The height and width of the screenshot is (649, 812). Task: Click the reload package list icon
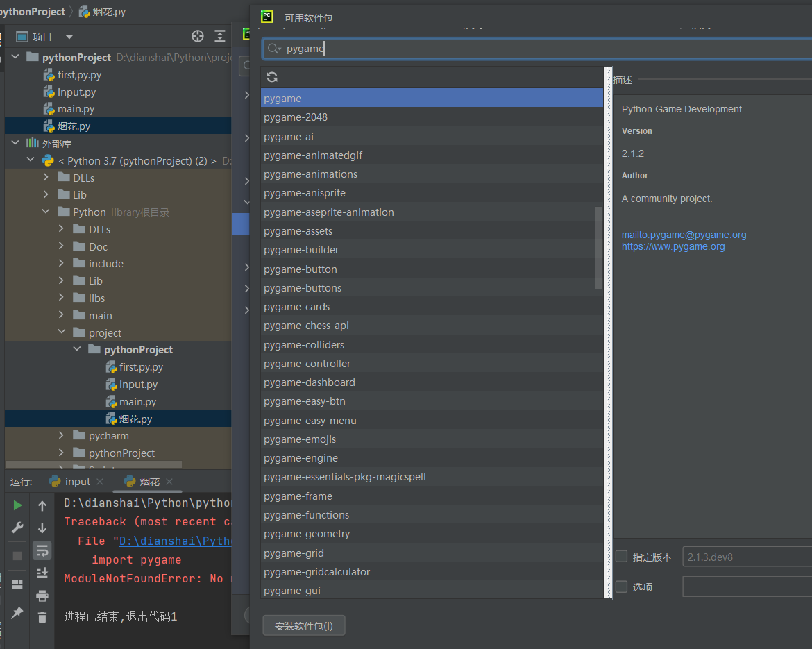pyautogui.click(x=272, y=77)
